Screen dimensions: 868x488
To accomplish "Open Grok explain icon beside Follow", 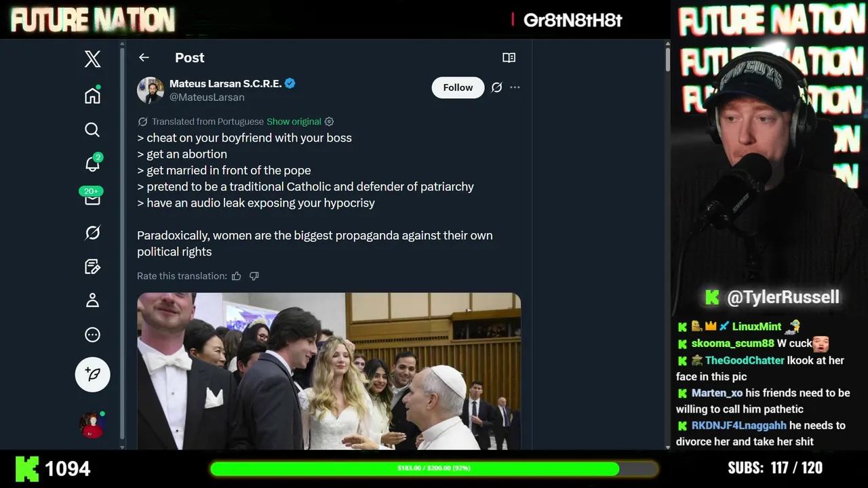I will click(497, 87).
